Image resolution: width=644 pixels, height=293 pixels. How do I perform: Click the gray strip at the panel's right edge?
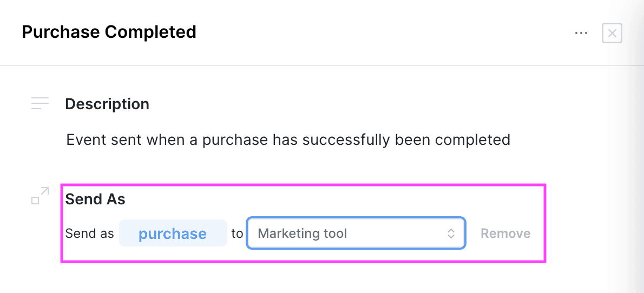(633, 162)
